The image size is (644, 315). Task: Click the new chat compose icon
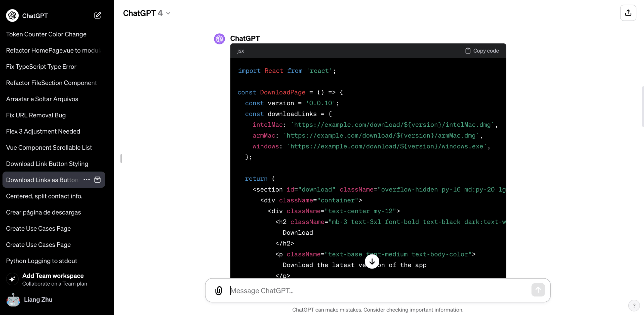(x=97, y=16)
